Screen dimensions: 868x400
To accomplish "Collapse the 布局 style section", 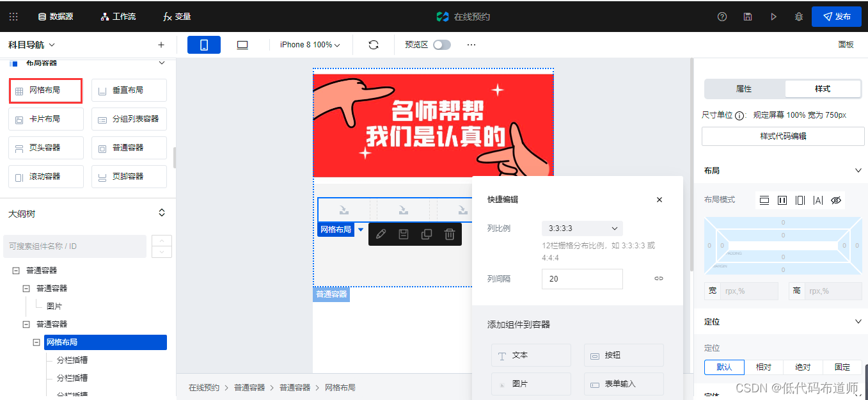I will [858, 170].
